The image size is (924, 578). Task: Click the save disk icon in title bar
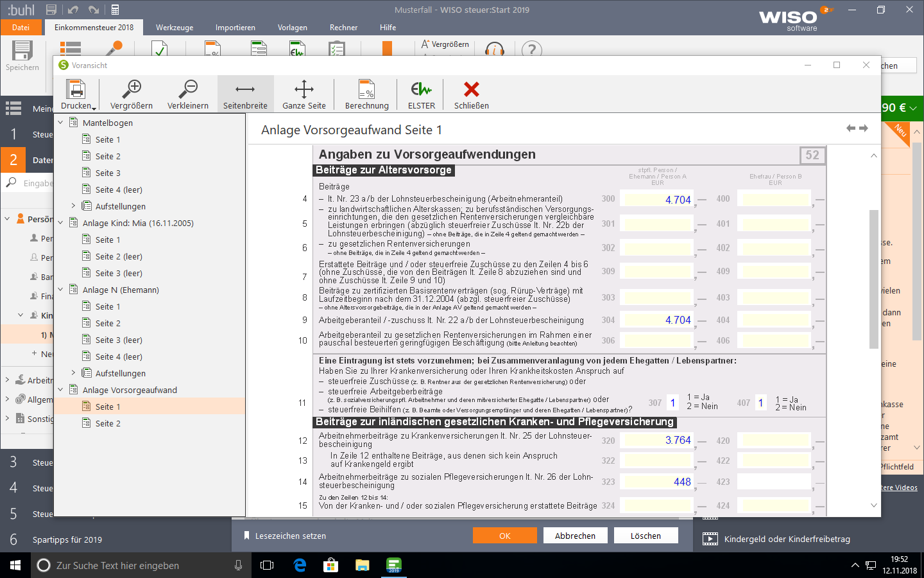(51, 10)
